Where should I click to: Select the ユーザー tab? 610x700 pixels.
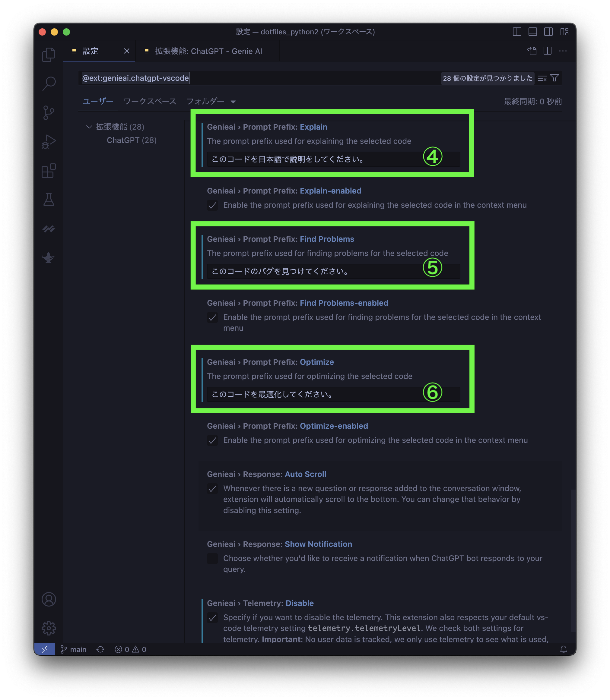(x=97, y=101)
